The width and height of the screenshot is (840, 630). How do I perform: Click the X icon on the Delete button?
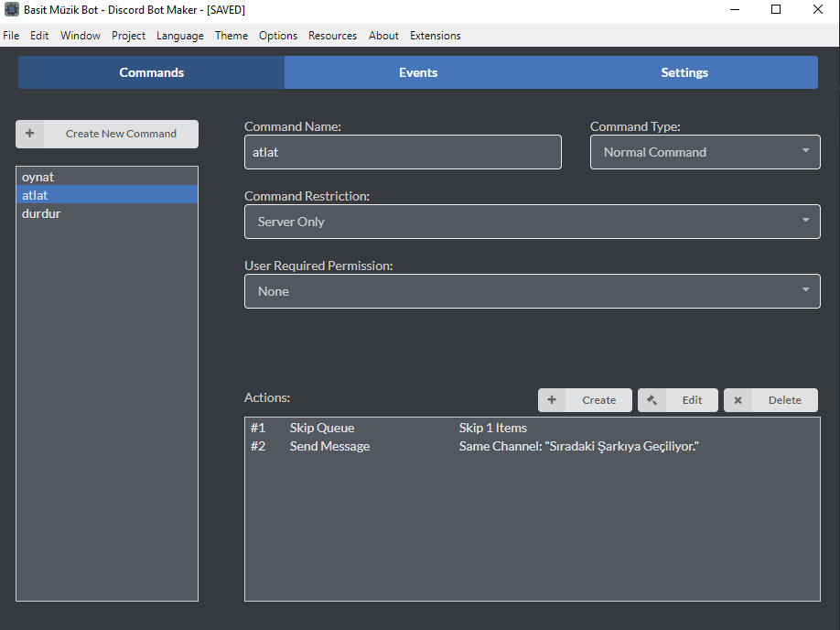pyautogui.click(x=738, y=400)
